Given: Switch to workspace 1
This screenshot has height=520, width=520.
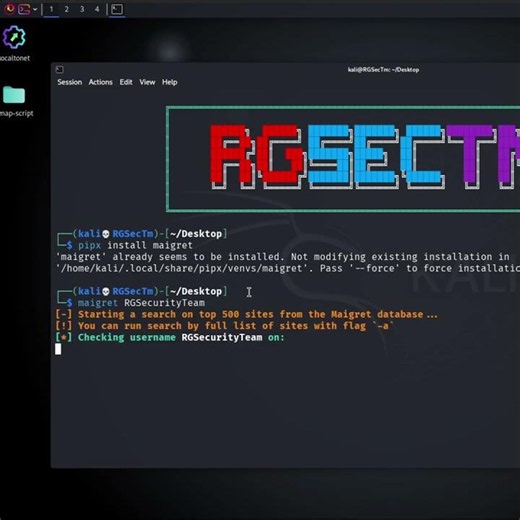Looking at the screenshot, I should [51, 9].
